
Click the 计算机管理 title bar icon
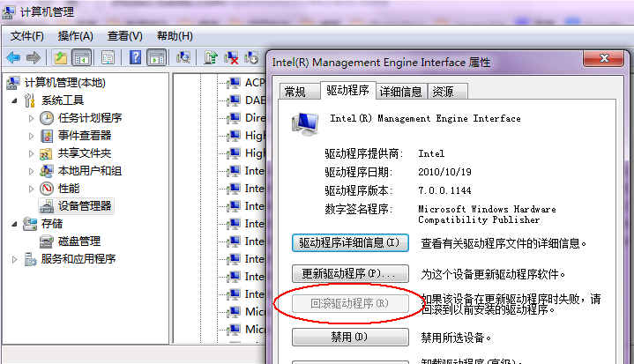pyautogui.click(x=9, y=11)
